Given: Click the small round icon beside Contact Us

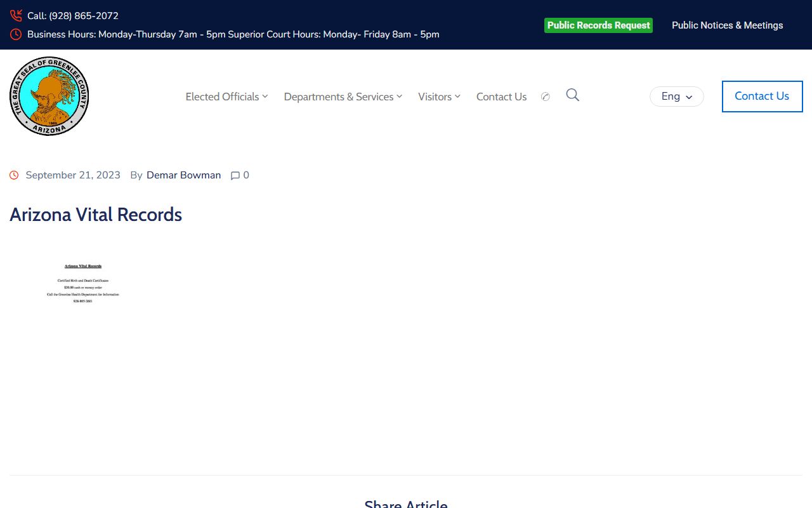Looking at the screenshot, I should 546,97.
